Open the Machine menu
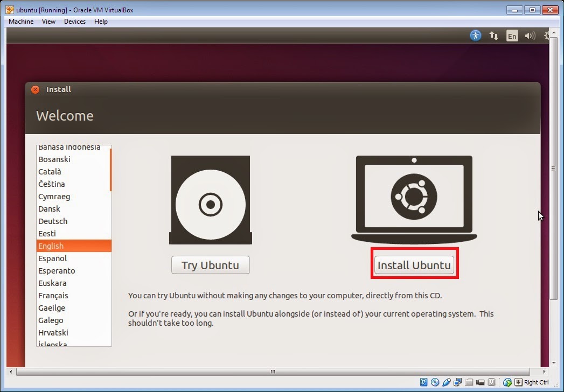The width and height of the screenshot is (564, 392). 21,22
